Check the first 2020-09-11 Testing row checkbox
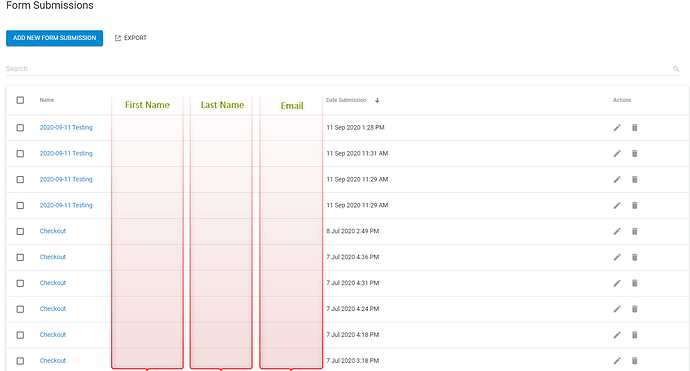 [20, 128]
